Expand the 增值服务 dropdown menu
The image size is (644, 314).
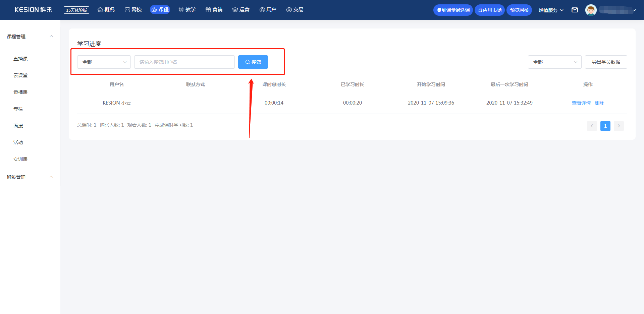(551, 10)
